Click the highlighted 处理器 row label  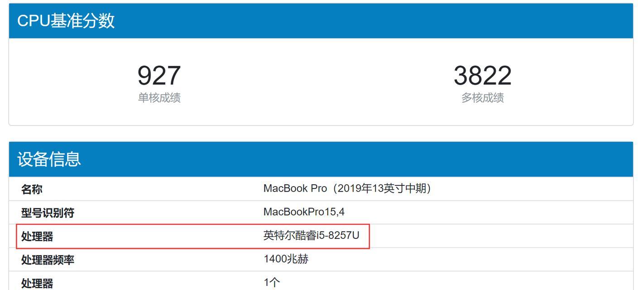click(37, 236)
